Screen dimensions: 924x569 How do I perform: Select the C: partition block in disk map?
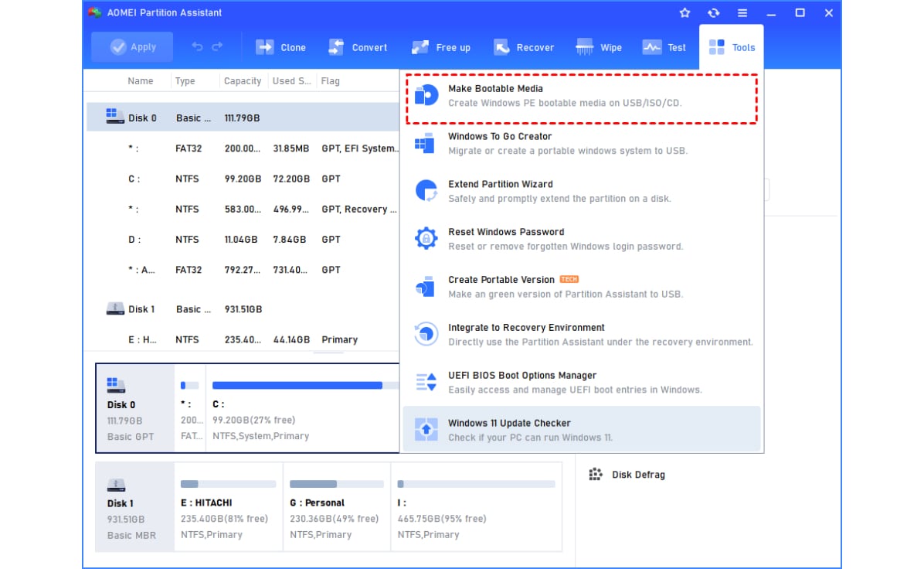pos(303,409)
